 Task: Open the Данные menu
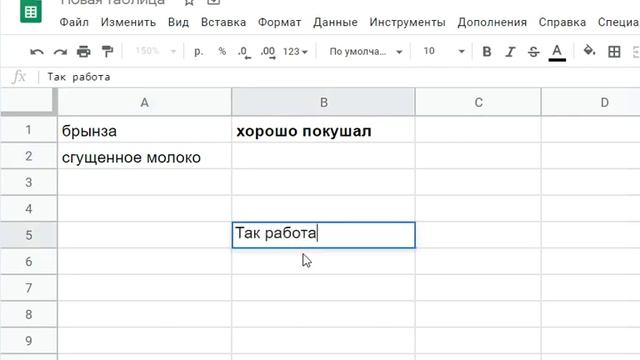[x=335, y=22]
